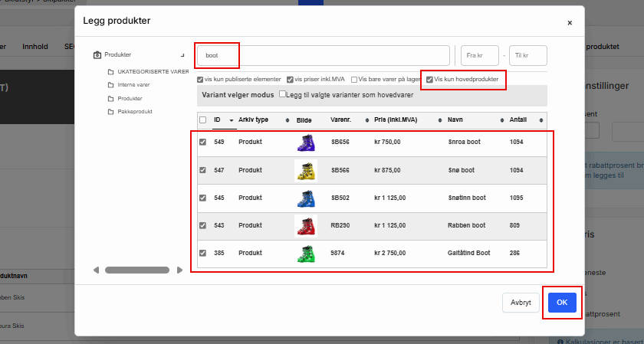Click the red Rabben boot image
The height and width of the screenshot is (344, 644).
[306, 225]
